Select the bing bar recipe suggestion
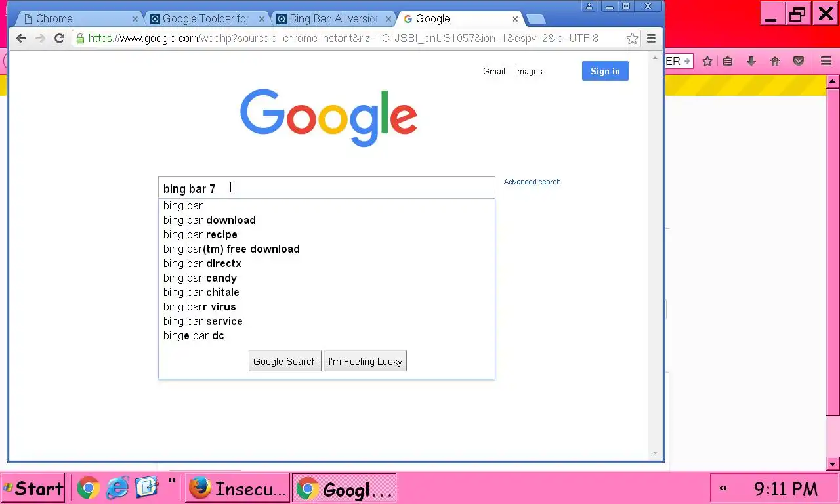The width and height of the screenshot is (840, 504). [x=327, y=234]
